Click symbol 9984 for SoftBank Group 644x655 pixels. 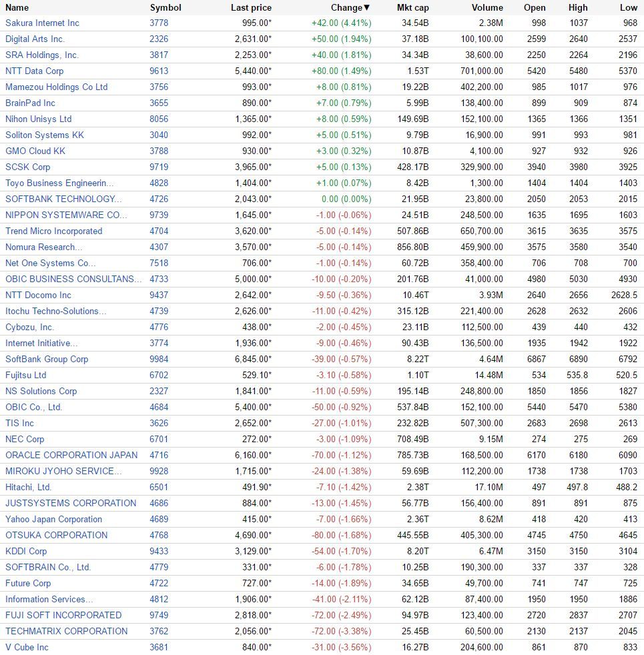[159, 360]
